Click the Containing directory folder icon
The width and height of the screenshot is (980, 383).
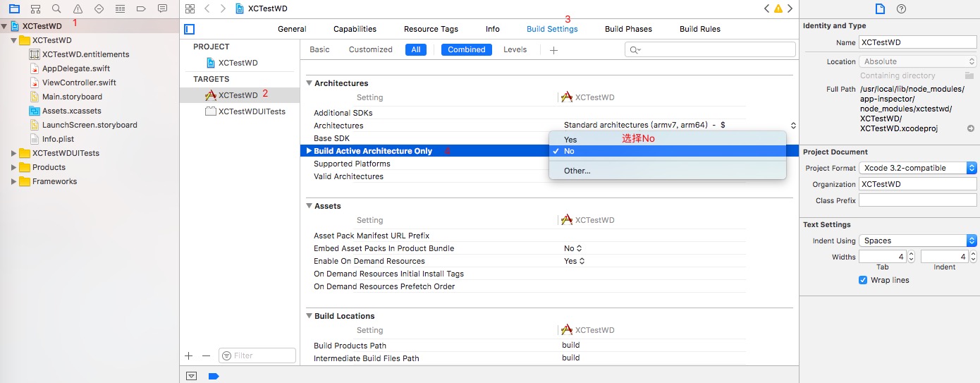970,75
